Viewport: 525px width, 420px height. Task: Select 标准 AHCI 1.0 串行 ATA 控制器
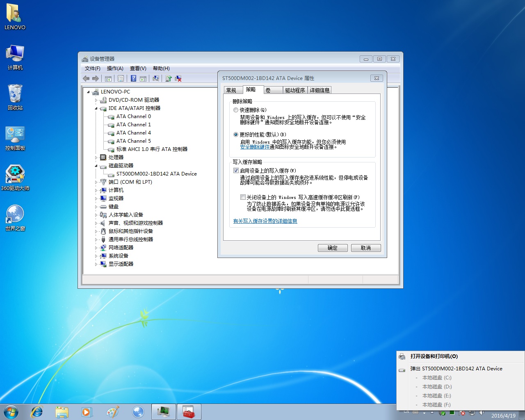tap(152, 149)
